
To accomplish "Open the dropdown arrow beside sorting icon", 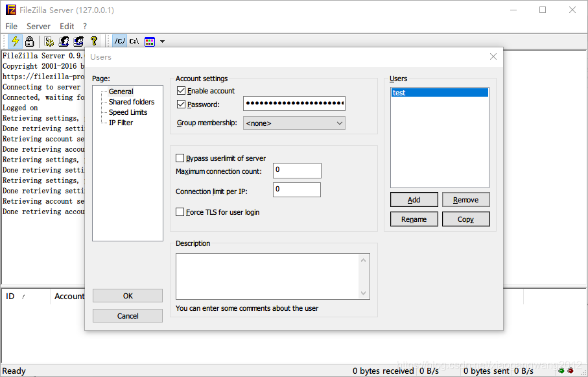I will pyautogui.click(x=162, y=42).
